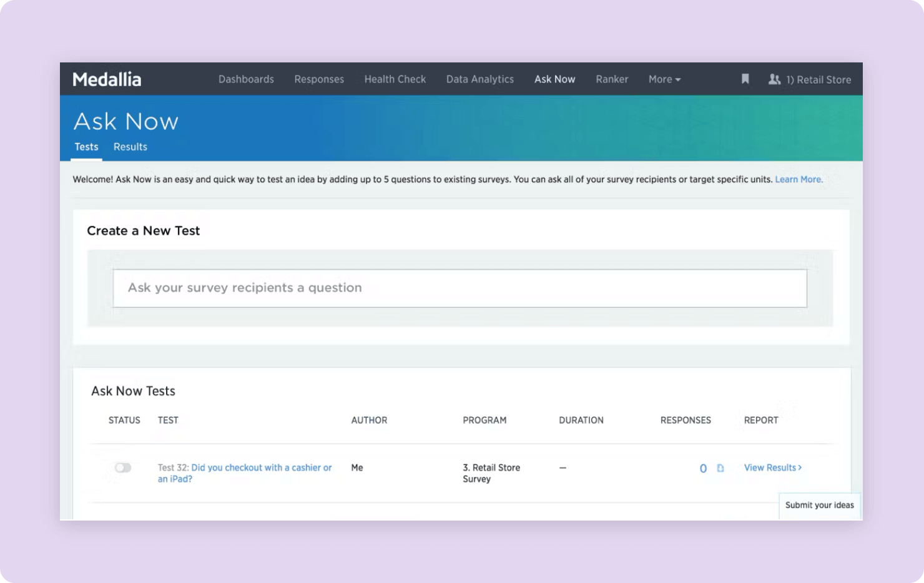Image resolution: width=924 pixels, height=583 pixels.
Task: Select the Tests tab
Action: click(86, 147)
